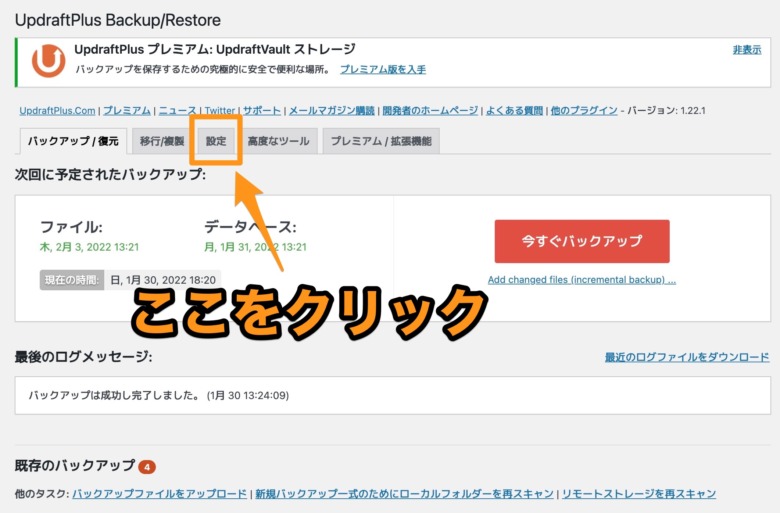
Task: Click the 次回に予定されたバックアップ heading
Action: click(110, 175)
